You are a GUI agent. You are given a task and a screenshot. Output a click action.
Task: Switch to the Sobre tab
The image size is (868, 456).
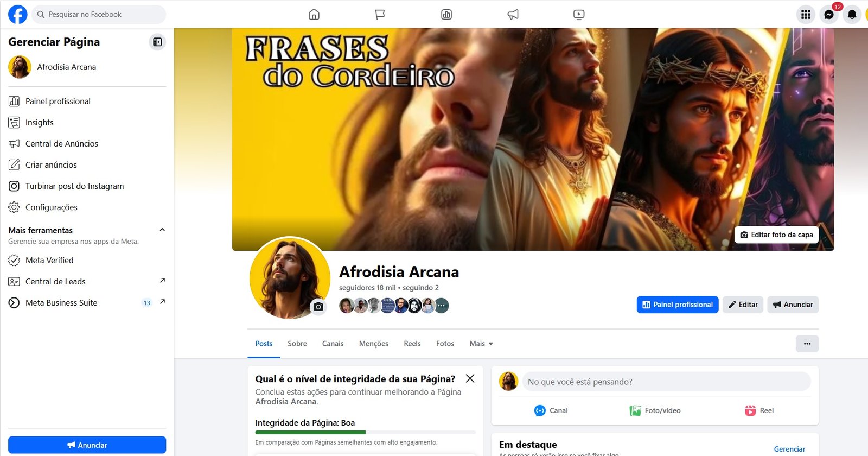[x=297, y=344]
